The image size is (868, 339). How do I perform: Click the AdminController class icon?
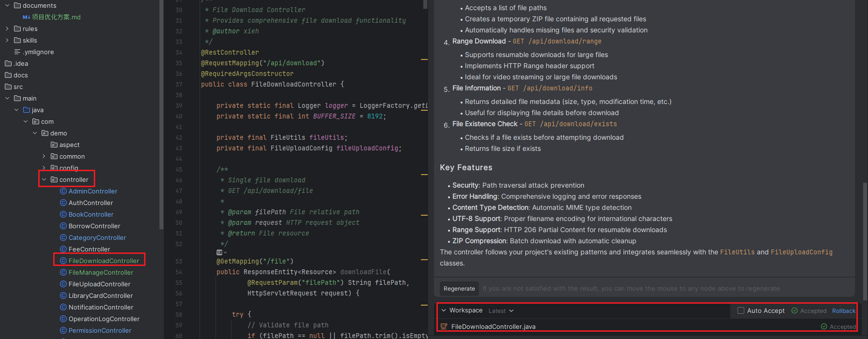tap(63, 191)
